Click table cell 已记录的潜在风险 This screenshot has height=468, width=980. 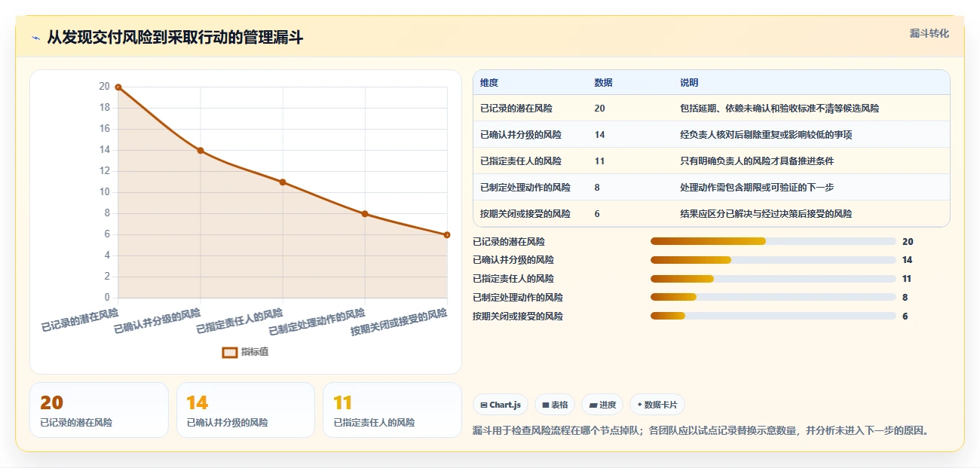[x=516, y=109]
